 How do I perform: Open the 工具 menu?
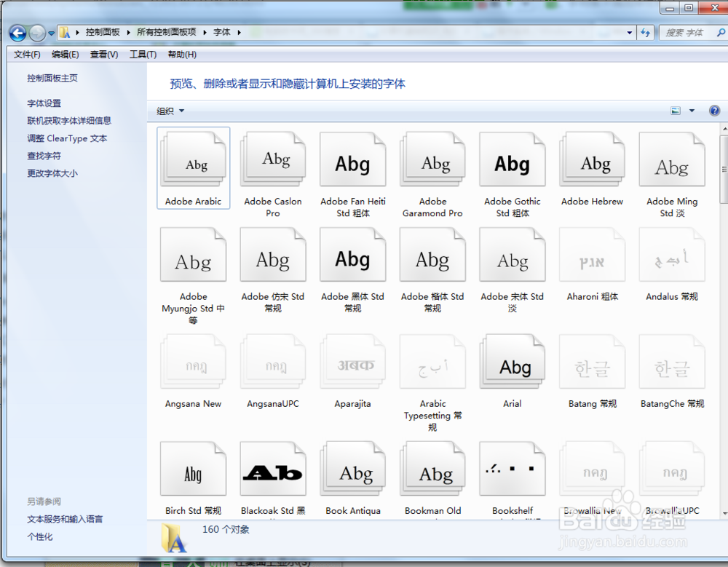pos(143,54)
